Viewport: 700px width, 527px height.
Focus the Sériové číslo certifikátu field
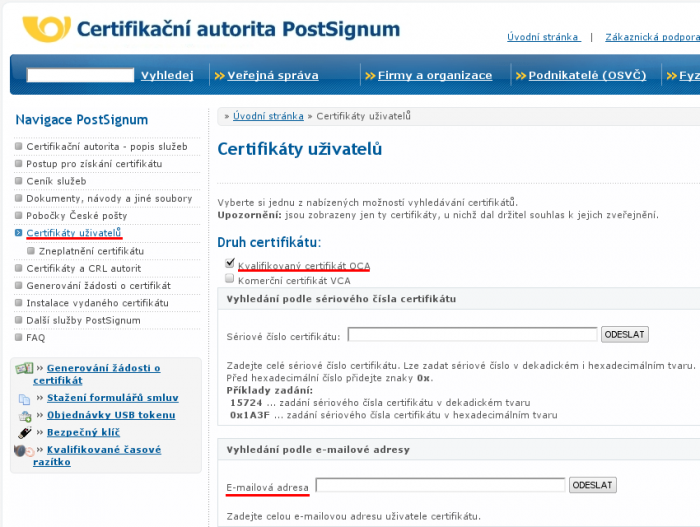(472, 335)
